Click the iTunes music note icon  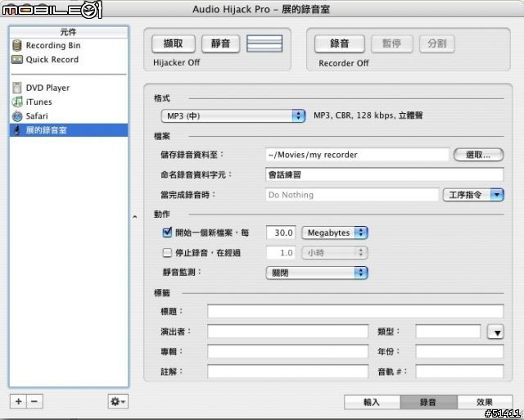[x=17, y=102]
